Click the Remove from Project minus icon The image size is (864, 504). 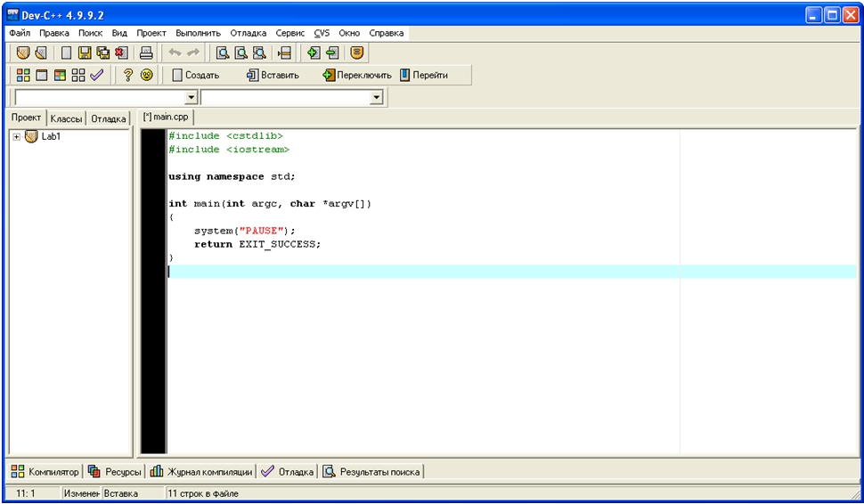[x=332, y=53]
